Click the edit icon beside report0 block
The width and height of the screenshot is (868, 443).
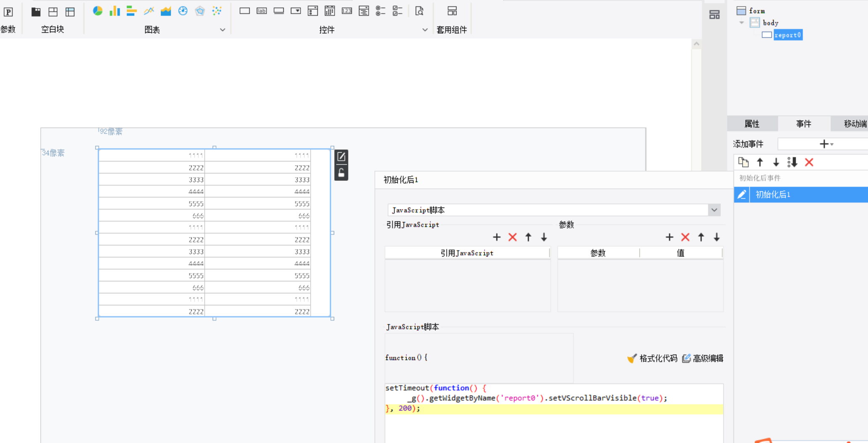[x=341, y=157]
